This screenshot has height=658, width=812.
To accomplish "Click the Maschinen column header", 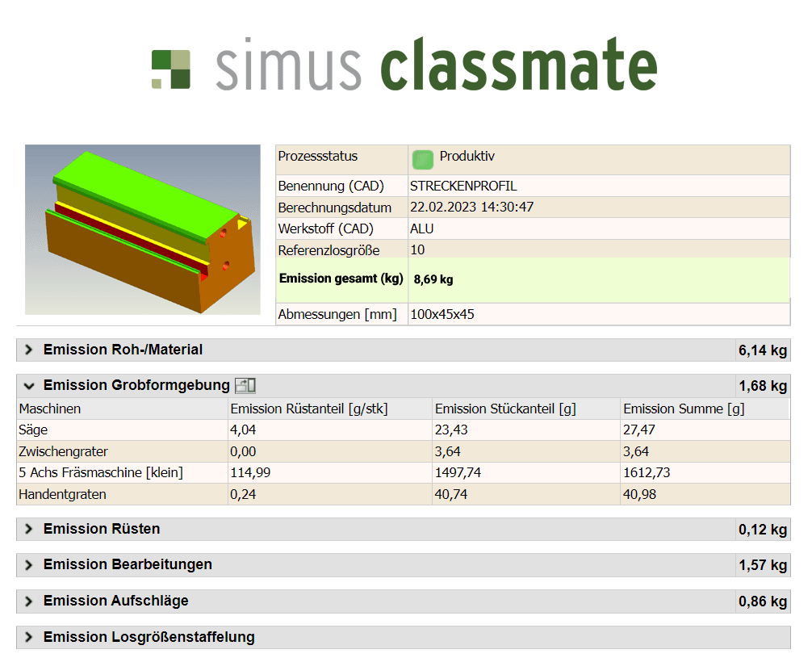I will (50, 409).
